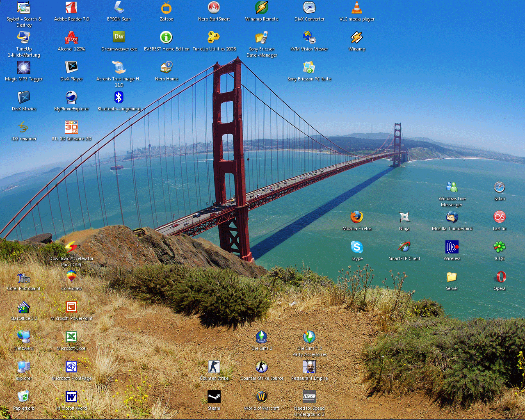
Task: Select the VLC media player desktop icon
Action: [x=357, y=8]
